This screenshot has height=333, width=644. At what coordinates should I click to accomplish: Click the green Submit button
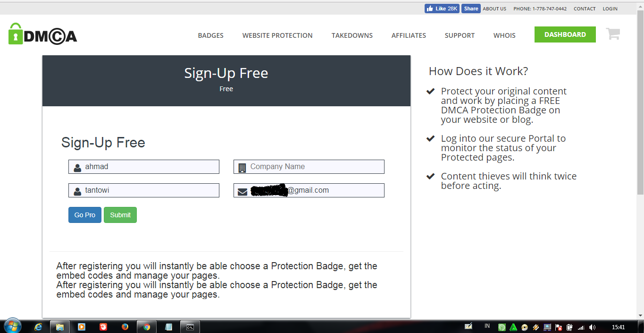point(120,215)
